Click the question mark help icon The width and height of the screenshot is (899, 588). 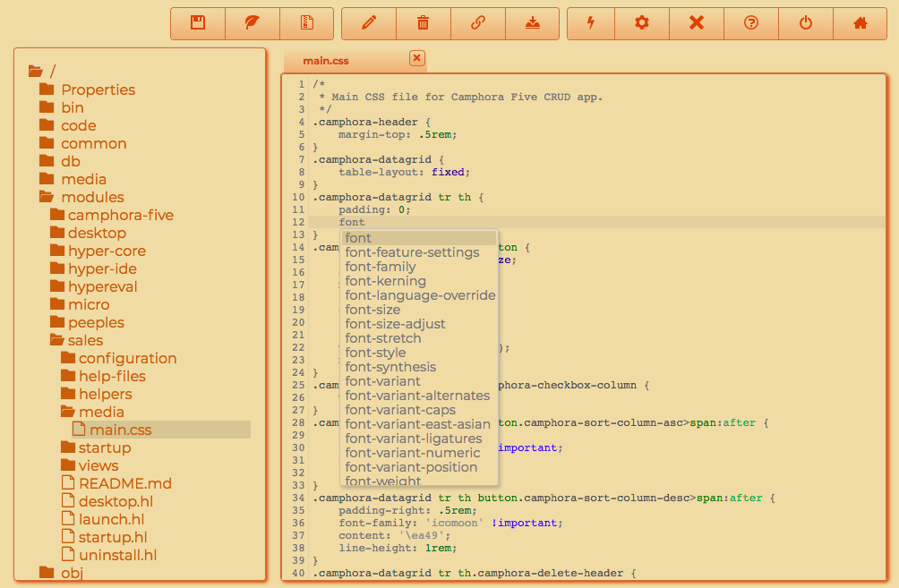click(751, 23)
